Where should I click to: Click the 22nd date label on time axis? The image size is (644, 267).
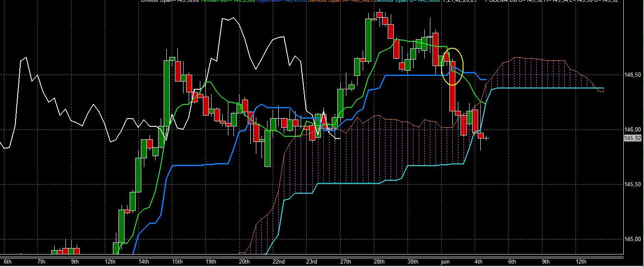pyautogui.click(x=279, y=262)
